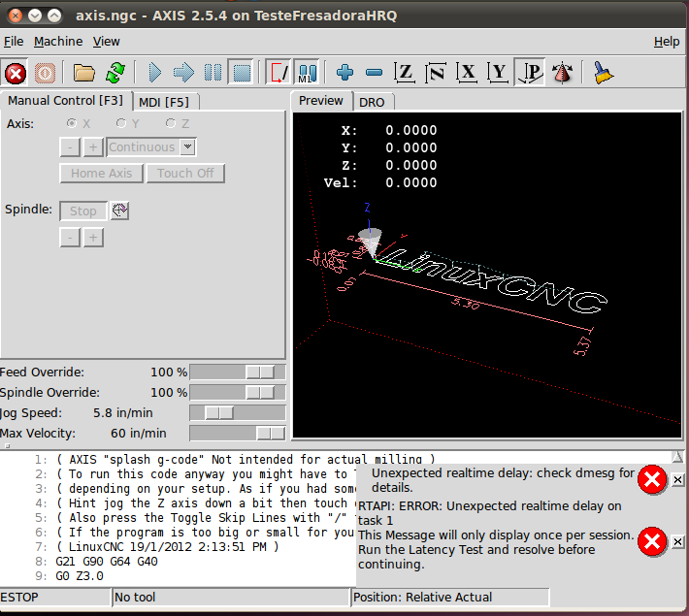Click the 3D preview plot area

[487, 276]
